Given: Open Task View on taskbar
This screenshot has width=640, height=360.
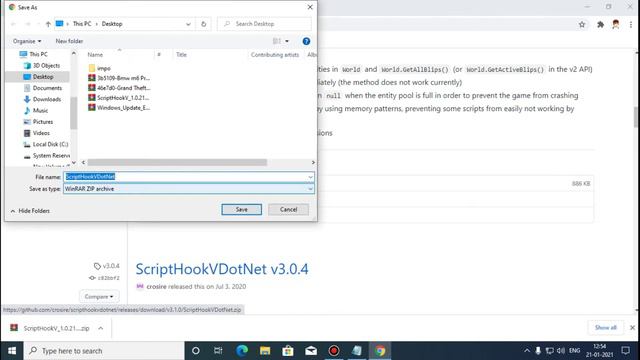Looking at the screenshot, I should click(x=218, y=351).
